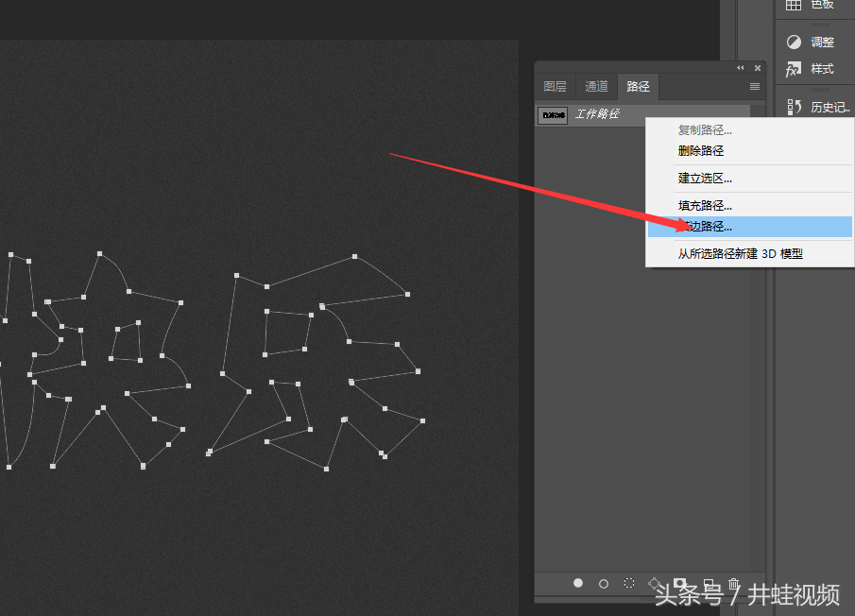Open the 调整 adjustments panel icon
Screen dimensions: 855x616
point(794,42)
